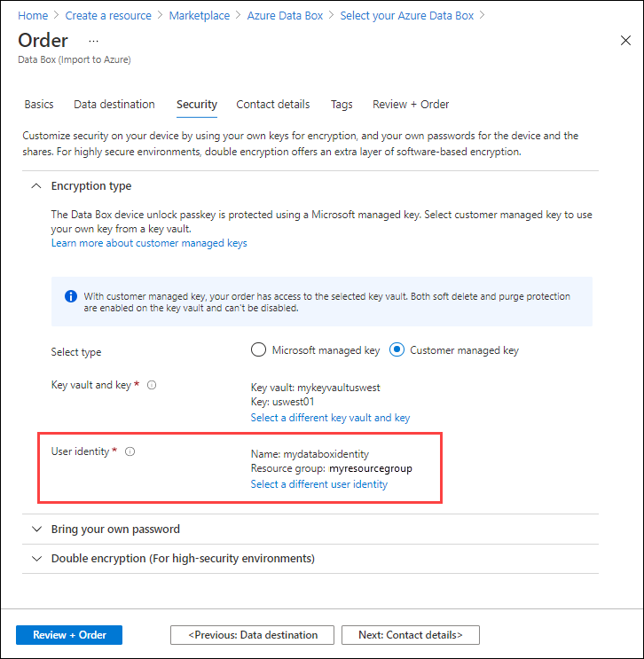Click Select a different key vault and key
Screen dimensions: 644x659
click(330, 418)
